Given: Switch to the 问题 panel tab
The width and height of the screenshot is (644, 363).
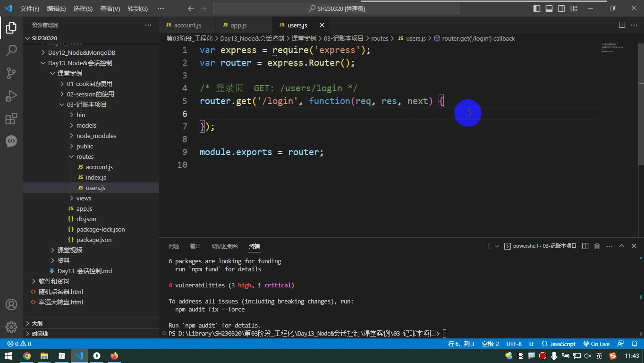Looking at the screenshot, I should [x=174, y=246].
